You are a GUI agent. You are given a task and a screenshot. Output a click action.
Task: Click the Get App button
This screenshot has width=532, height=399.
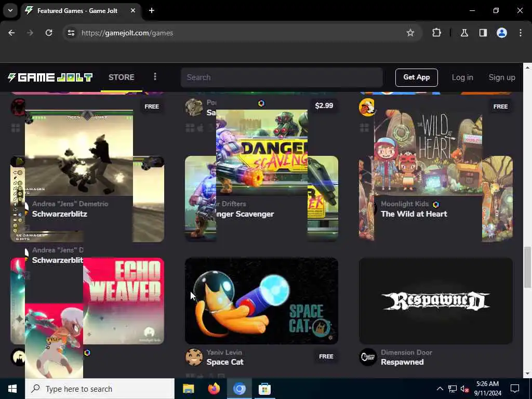coord(416,77)
